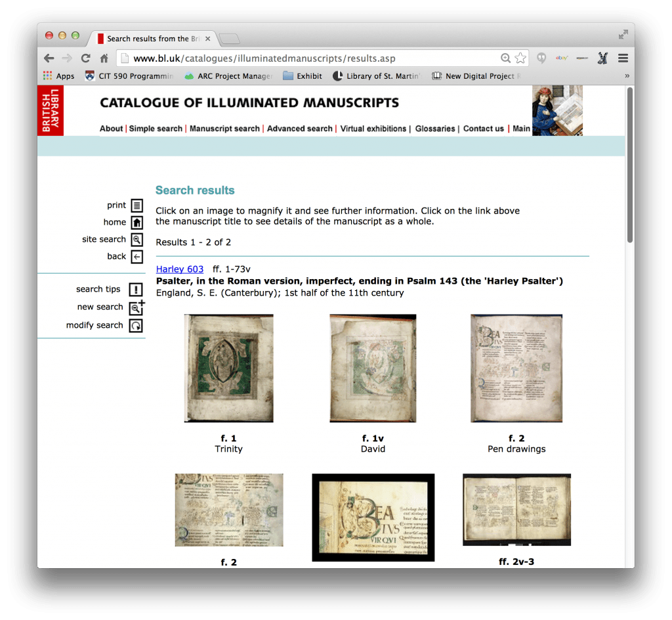Screen dimensions: 672x620
Task: Click the Amazon extension icon
Action: (x=582, y=58)
